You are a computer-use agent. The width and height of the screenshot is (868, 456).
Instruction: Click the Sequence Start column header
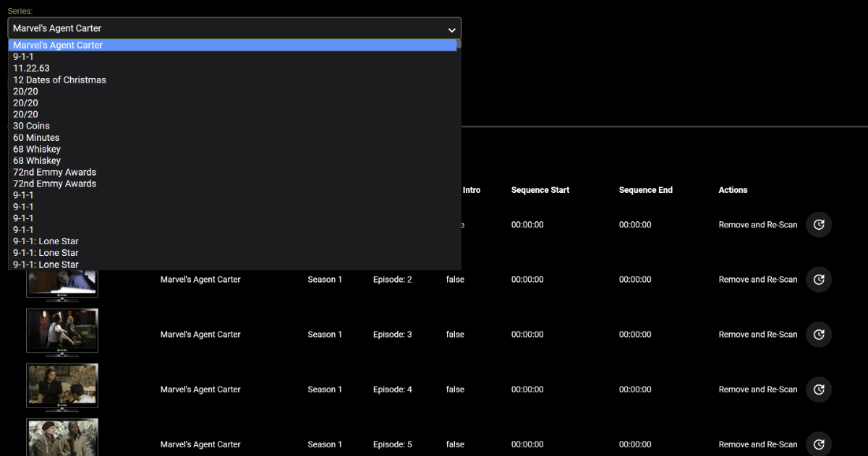pyautogui.click(x=540, y=190)
